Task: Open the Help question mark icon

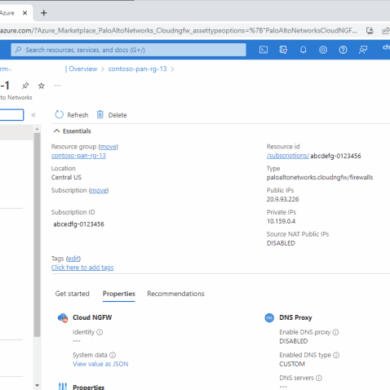Action: point(343,50)
